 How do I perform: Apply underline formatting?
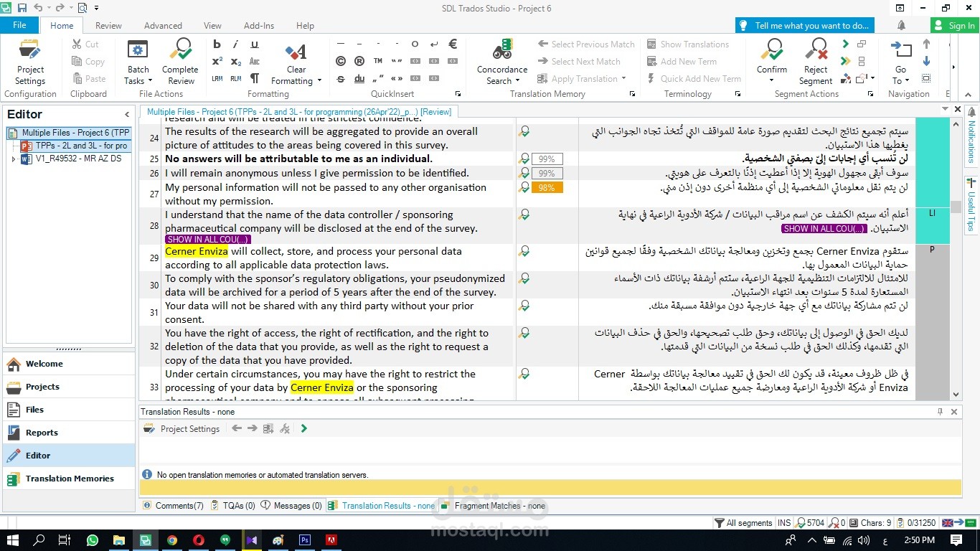tap(255, 44)
